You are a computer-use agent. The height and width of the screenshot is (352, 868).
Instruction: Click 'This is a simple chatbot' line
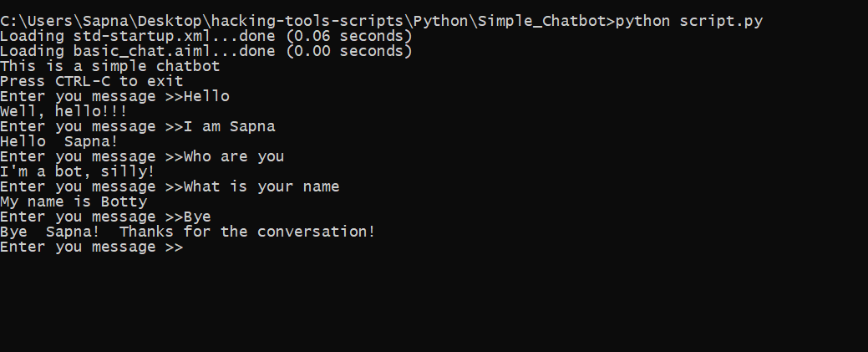click(x=110, y=66)
